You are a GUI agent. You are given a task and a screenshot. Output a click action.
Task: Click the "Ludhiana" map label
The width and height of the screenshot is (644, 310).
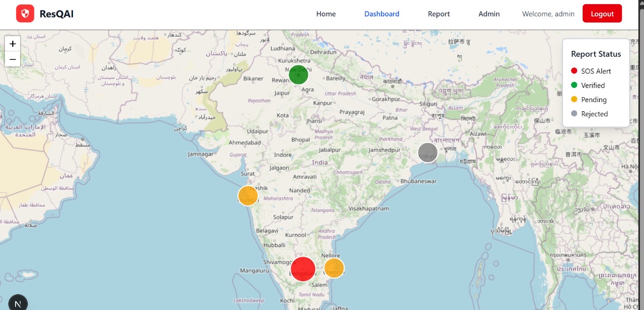click(x=282, y=48)
